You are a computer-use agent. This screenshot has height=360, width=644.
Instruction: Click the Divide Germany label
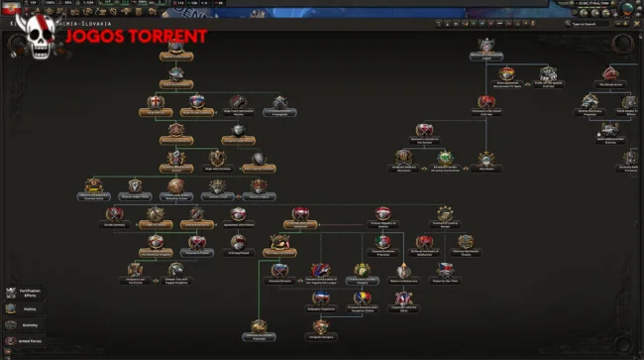(115, 225)
